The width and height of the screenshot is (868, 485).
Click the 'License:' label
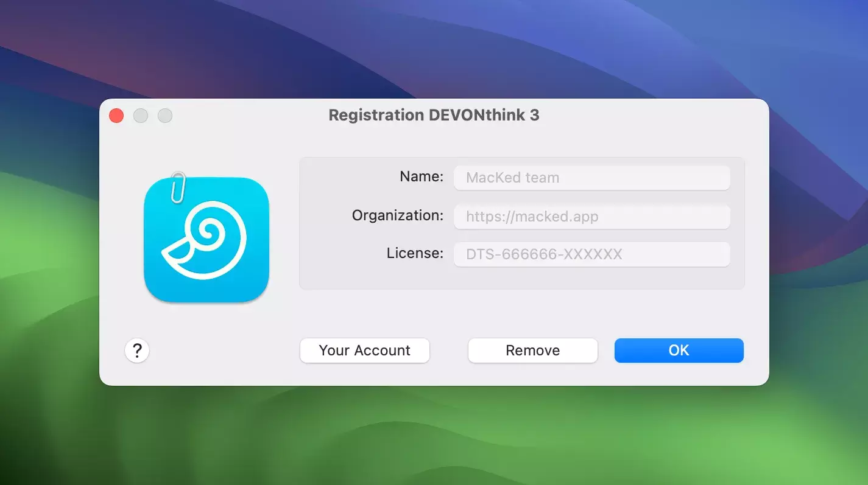point(415,253)
